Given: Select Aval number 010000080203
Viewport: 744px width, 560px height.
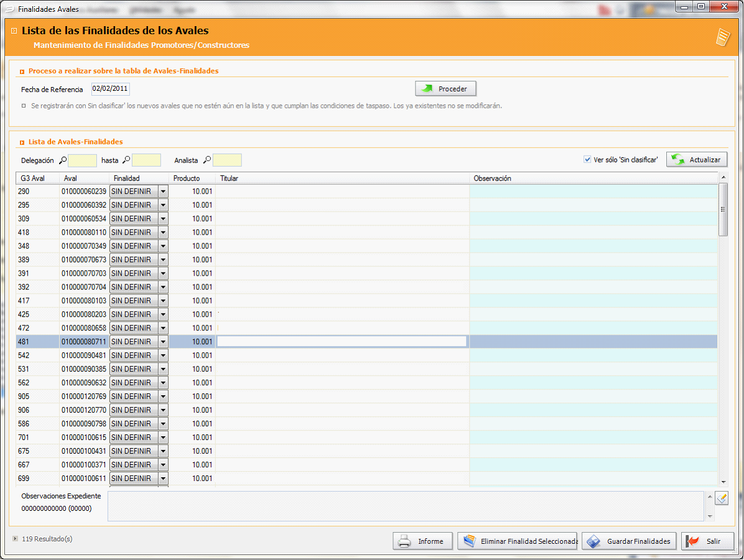Looking at the screenshot, I should (84, 315).
